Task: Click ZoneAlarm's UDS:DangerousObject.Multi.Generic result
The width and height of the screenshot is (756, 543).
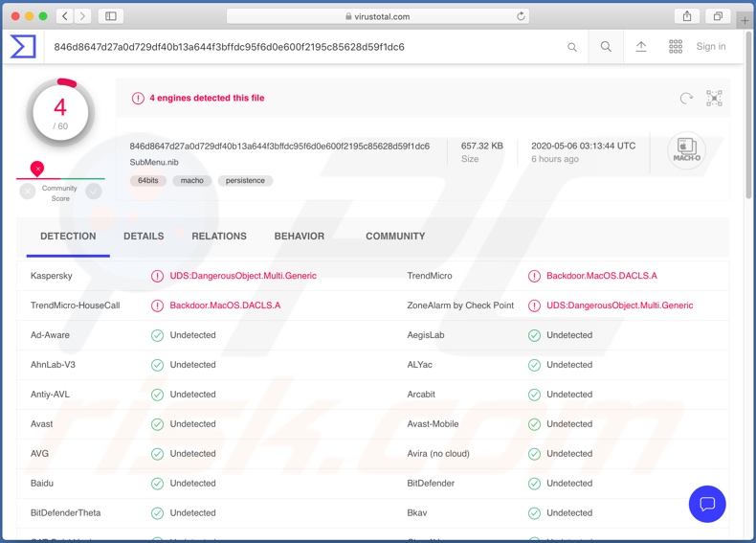Action: click(x=619, y=305)
